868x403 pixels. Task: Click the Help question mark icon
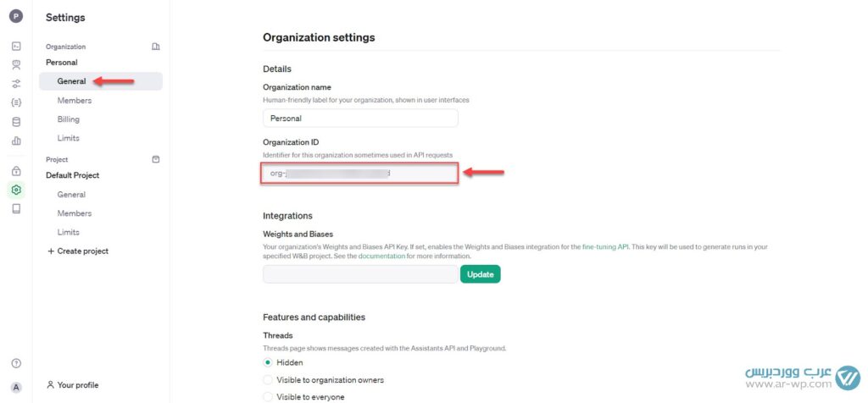[x=16, y=363]
